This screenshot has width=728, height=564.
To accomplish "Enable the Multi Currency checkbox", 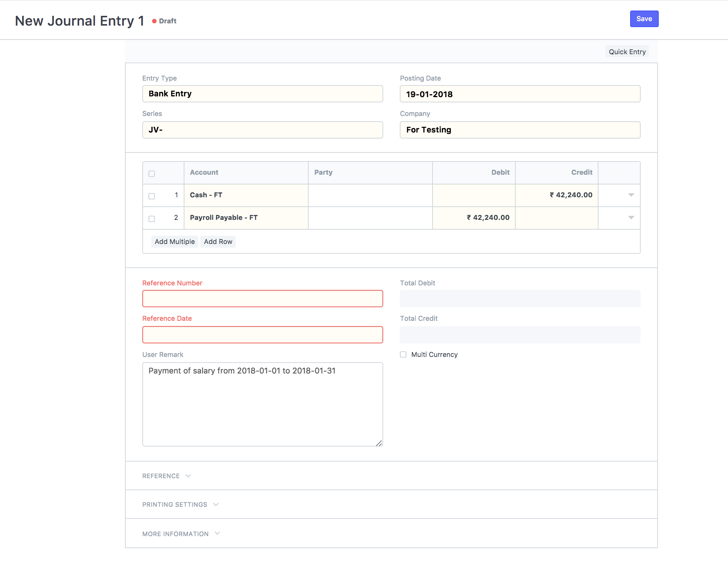I will point(403,354).
